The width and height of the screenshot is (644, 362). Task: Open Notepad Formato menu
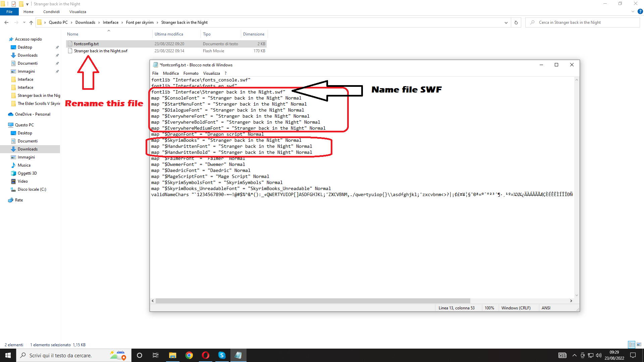[x=191, y=73]
